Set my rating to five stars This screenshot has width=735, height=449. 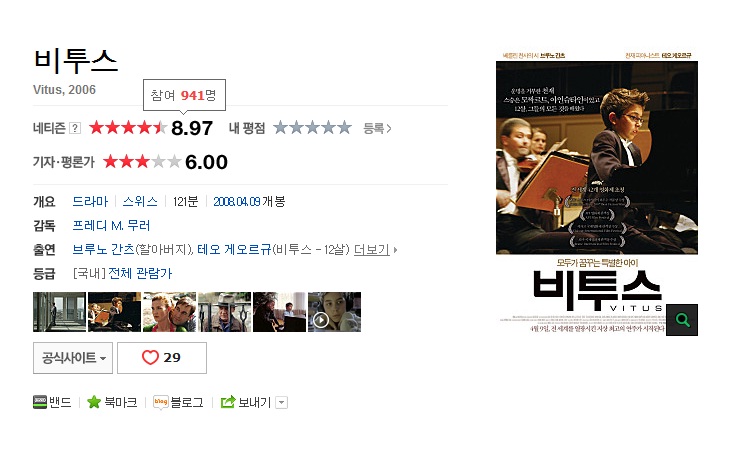tap(345, 127)
